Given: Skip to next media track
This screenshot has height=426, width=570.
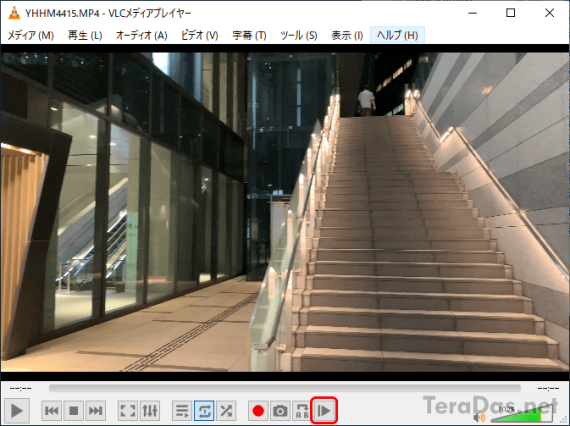Looking at the screenshot, I should point(96,411).
